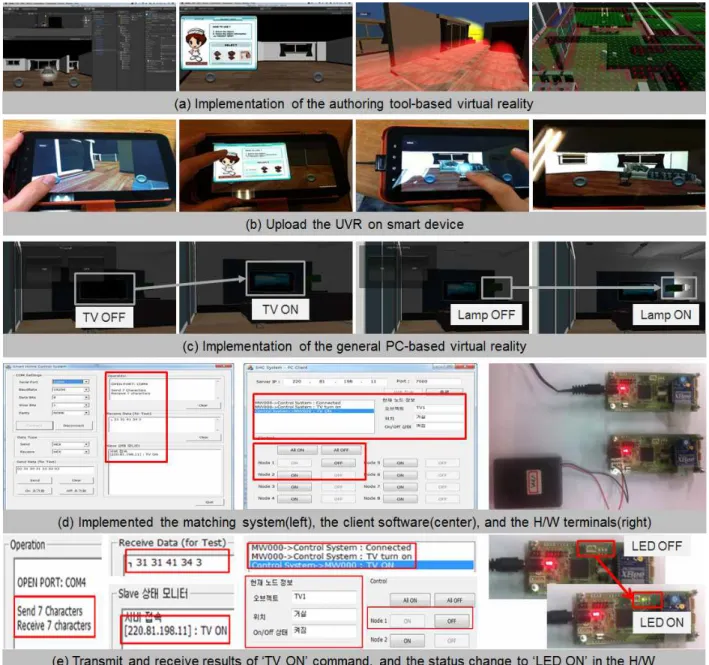Open Parity dropdown in COM Settings
The height and width of the screenshot is (665, 709).
pos(71,413)
